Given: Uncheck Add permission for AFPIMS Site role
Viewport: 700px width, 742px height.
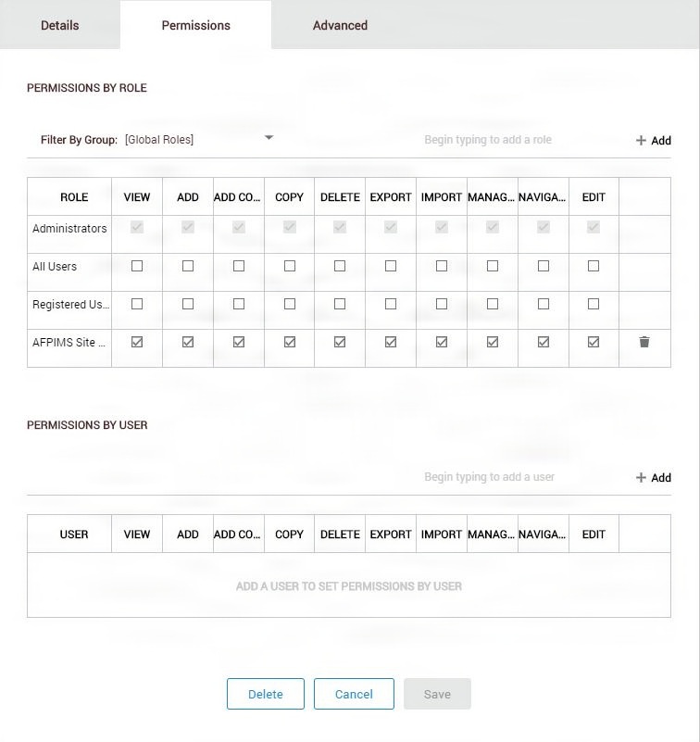Looking at the screenshot, I should (188, 342).
